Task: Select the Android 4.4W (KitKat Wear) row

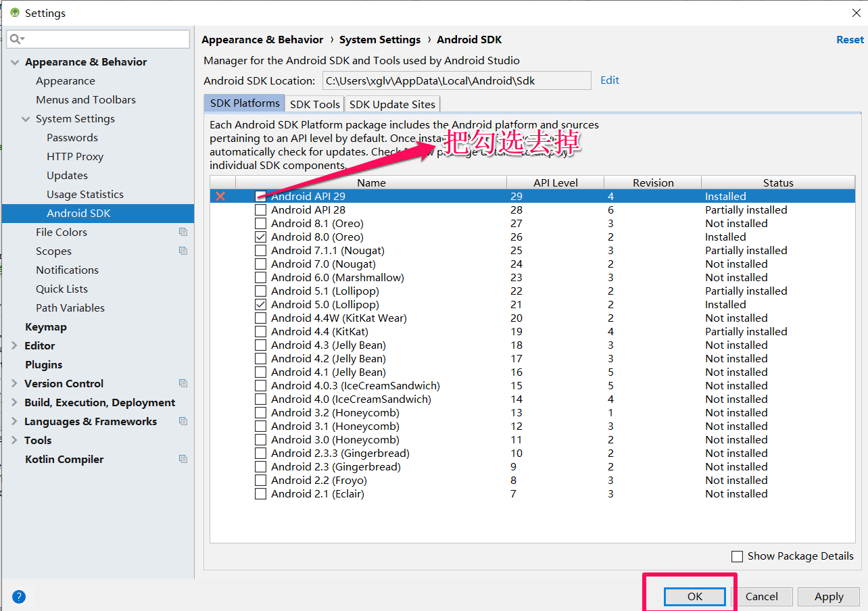Action: (532, 318)
